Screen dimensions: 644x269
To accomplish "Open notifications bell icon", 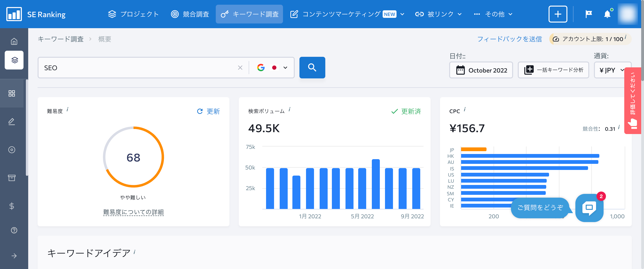I will coord(607,14).
